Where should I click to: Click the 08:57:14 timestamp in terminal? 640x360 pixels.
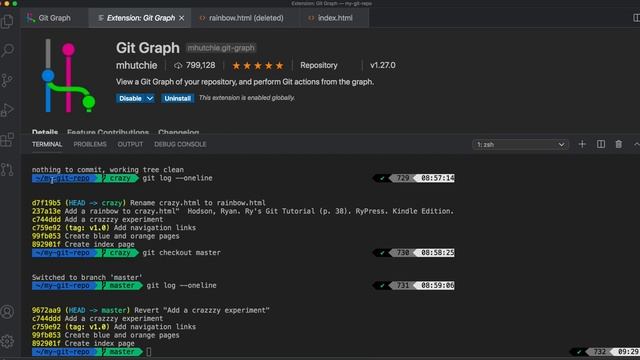(438, 178)
